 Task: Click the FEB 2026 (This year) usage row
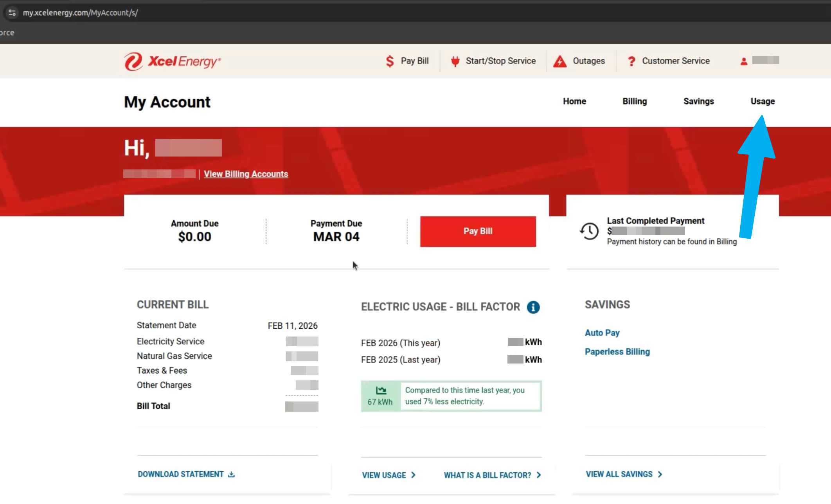451,343
